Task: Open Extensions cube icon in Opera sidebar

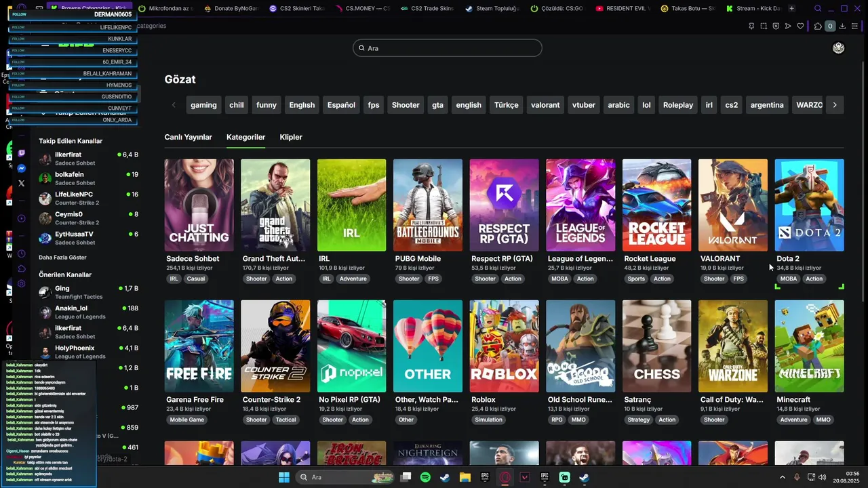Action: (x=22, y=268)
